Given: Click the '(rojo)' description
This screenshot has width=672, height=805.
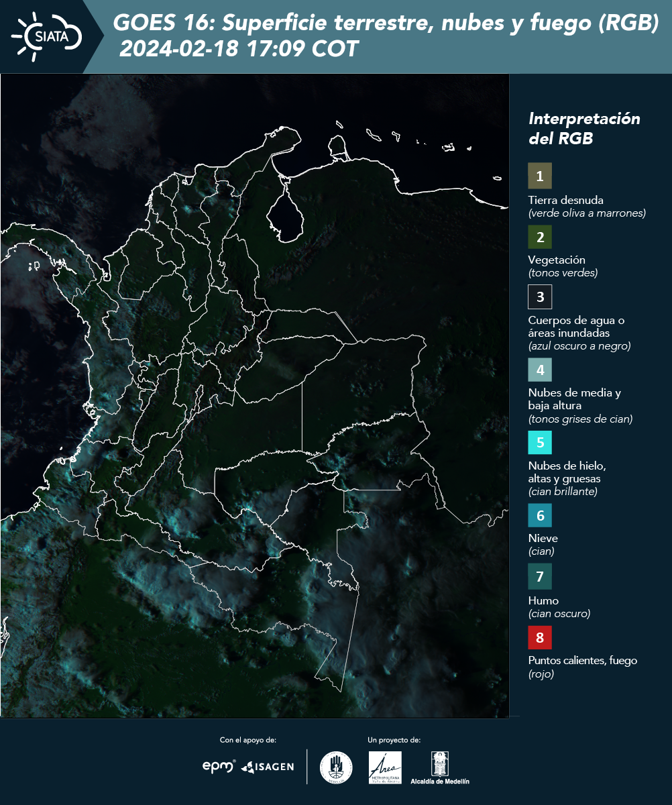Looking at the screenshot, I should pyautogui.click(x=541, y=674).
